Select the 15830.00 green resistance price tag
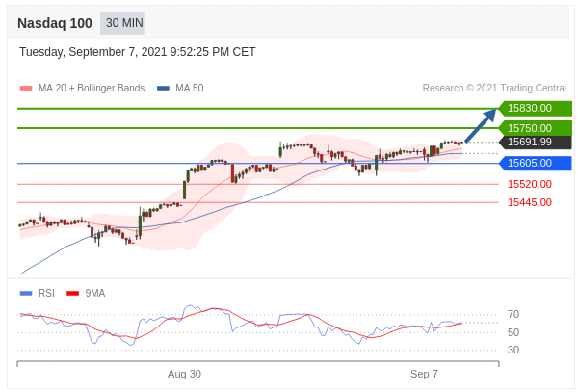This screenshot has width=578, height=392. coord(535,109)
